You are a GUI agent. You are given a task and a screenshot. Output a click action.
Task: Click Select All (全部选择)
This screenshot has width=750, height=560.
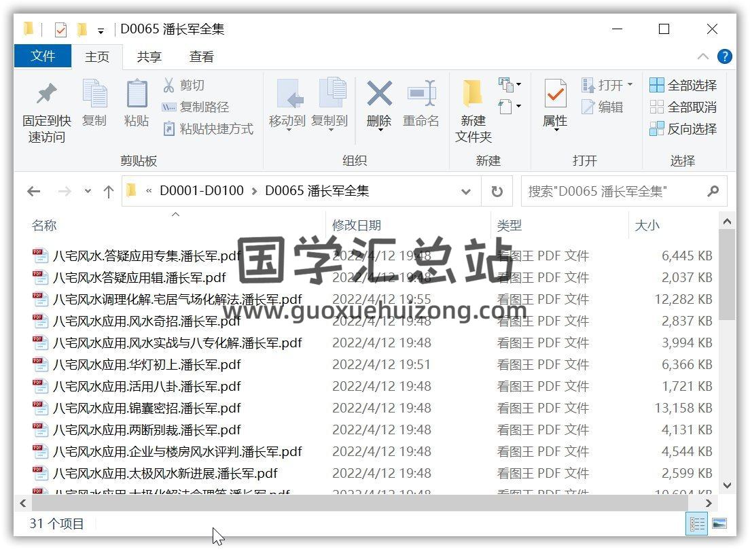pos(683,85)
